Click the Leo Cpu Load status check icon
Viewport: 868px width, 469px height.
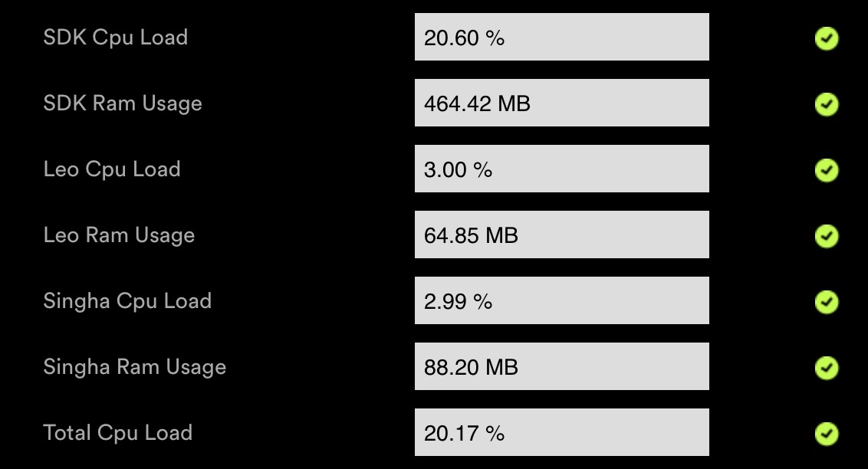point(826,170)
